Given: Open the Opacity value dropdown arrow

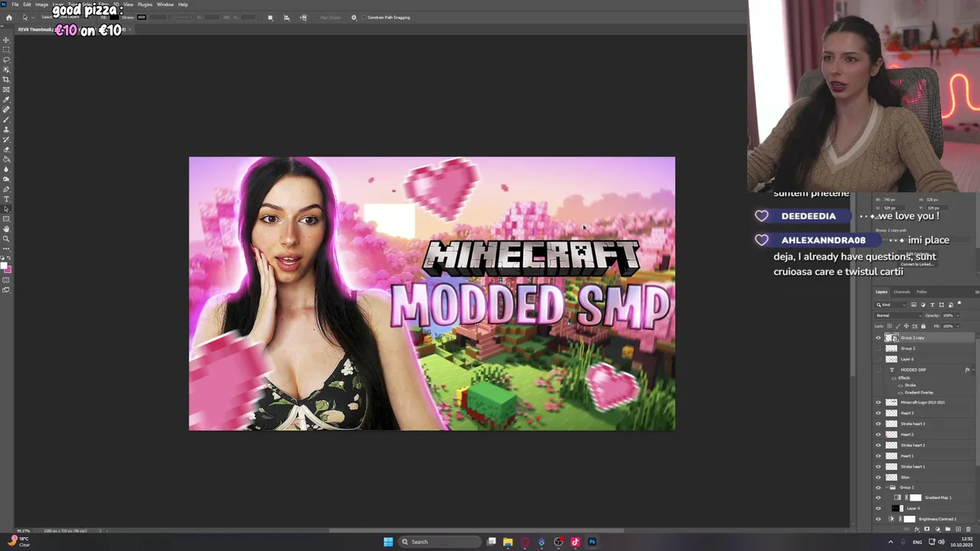Looking at the screenshot, I should [958, 315].
